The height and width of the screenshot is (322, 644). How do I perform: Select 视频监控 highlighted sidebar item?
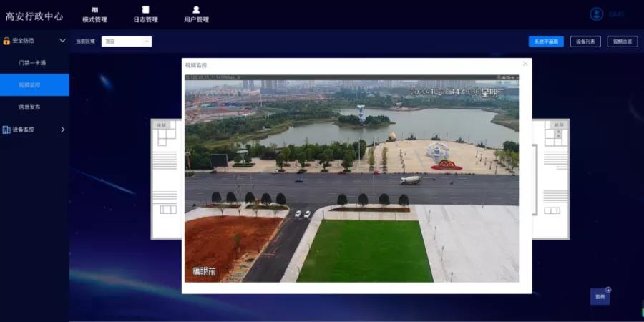tap(34, 85)
